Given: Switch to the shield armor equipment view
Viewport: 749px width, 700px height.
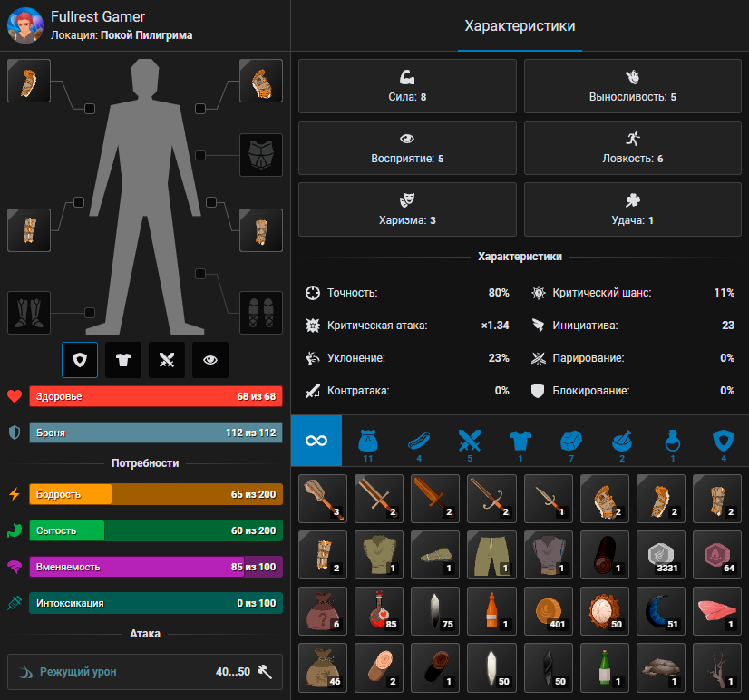Looking at the screenshot, I should [x=80, y=360].
